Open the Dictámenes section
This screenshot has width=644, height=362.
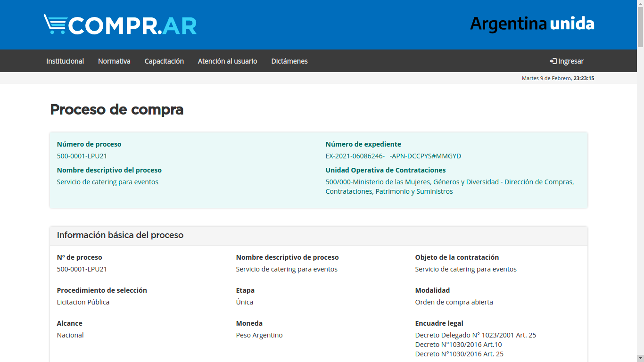point(289,61)
